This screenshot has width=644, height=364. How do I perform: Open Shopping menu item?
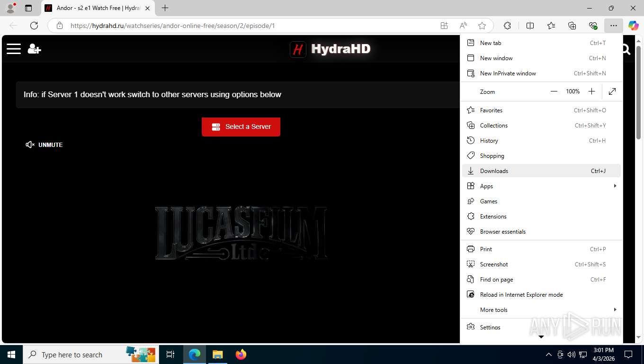(541, 155)
